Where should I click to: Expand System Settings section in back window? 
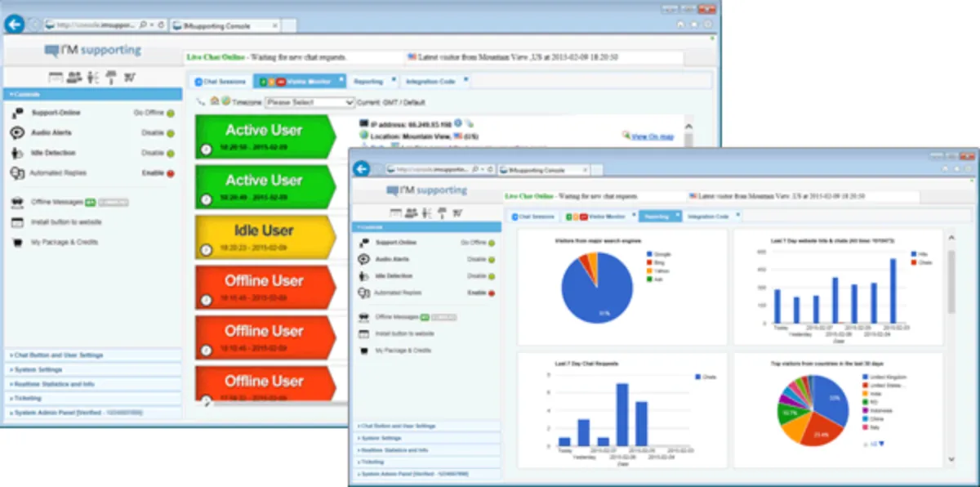click(x=92, y=369)
